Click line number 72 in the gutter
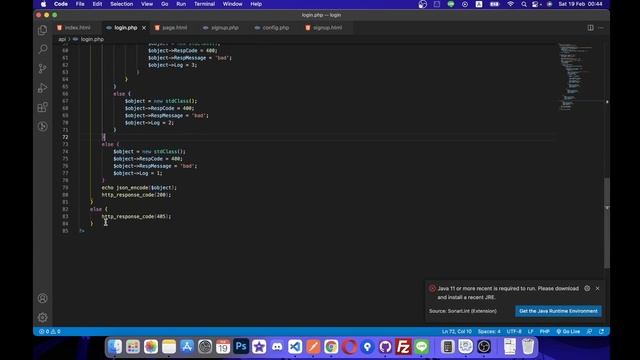This screenshot has width=640, height=360. tap(65, 137)
